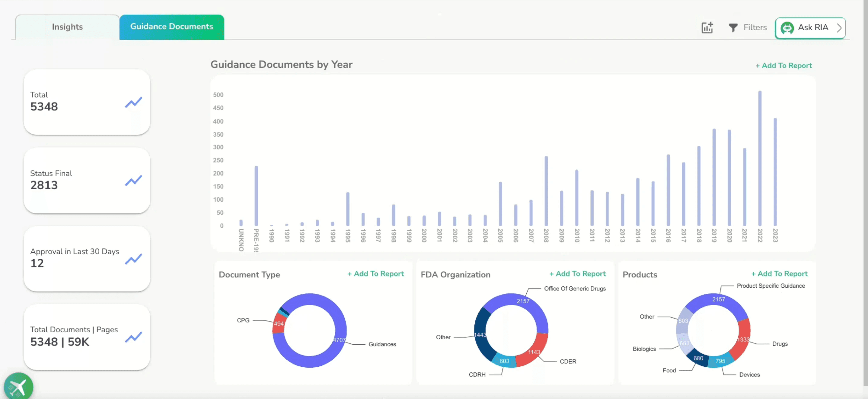
Task: Click the 2022 bar in year chart
Action: click(760, 158)
